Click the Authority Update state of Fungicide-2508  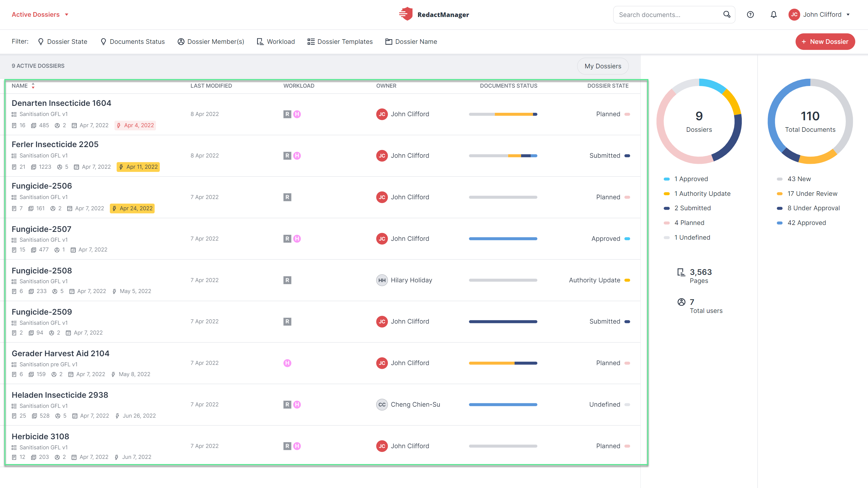599,280
